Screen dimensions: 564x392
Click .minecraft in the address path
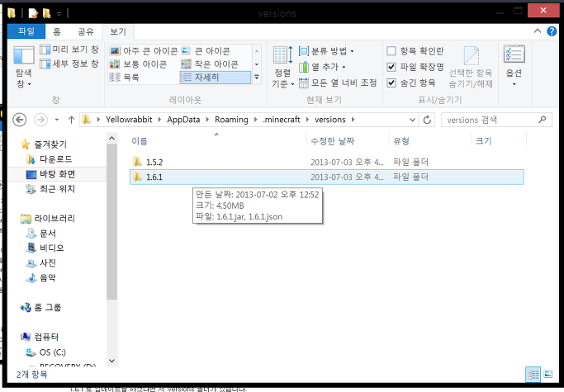click(x=281, y=120)
